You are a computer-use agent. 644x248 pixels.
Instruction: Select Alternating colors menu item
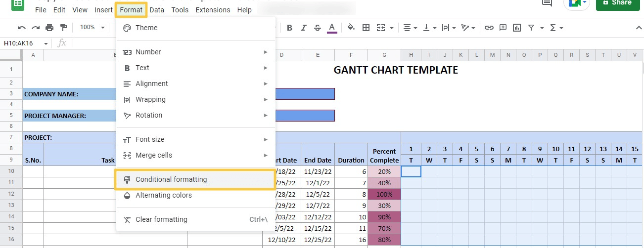click(x=196, y=195)
